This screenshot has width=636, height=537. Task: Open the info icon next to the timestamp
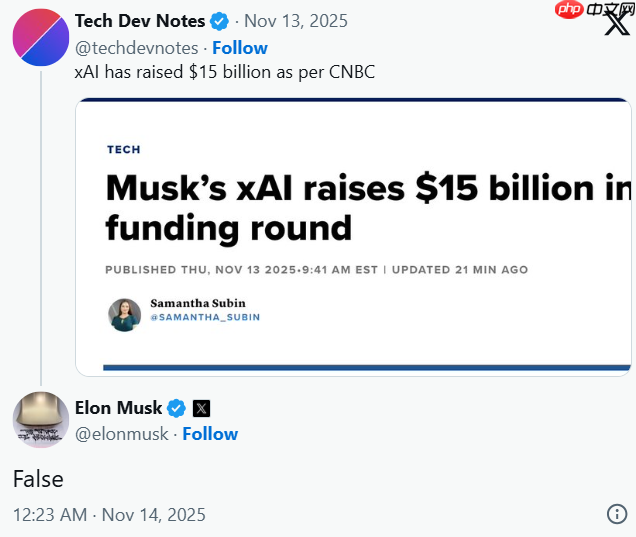(x=617, y=514)
